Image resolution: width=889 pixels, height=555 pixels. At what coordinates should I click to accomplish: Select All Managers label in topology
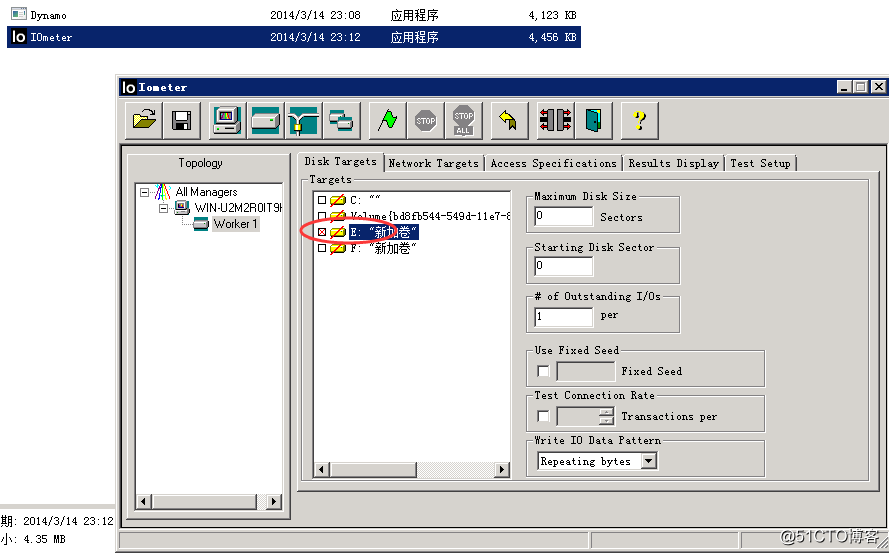(x=206, y=192)
